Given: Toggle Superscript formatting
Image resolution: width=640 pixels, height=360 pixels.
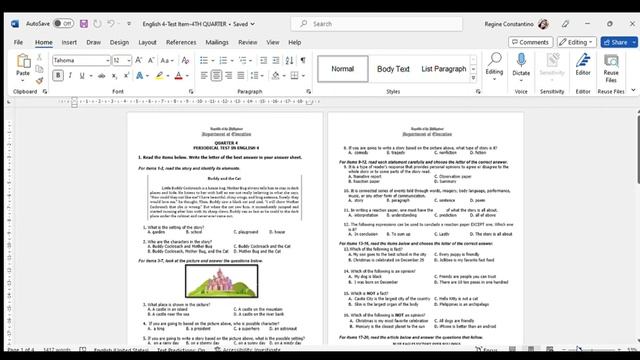Looking at the screenshot, I should click(127, 76).
